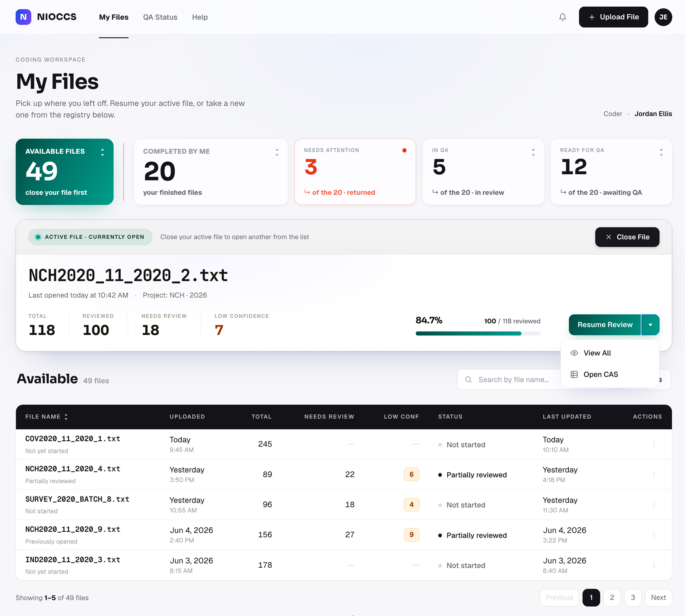Click the Needs Review value 18 stat
Viewport: 685px width, 616px height.
[x=150, y=330]
